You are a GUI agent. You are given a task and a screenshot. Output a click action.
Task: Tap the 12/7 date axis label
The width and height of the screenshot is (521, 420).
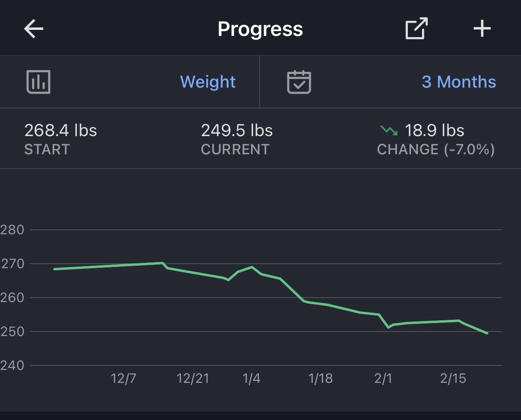point(124,378)
